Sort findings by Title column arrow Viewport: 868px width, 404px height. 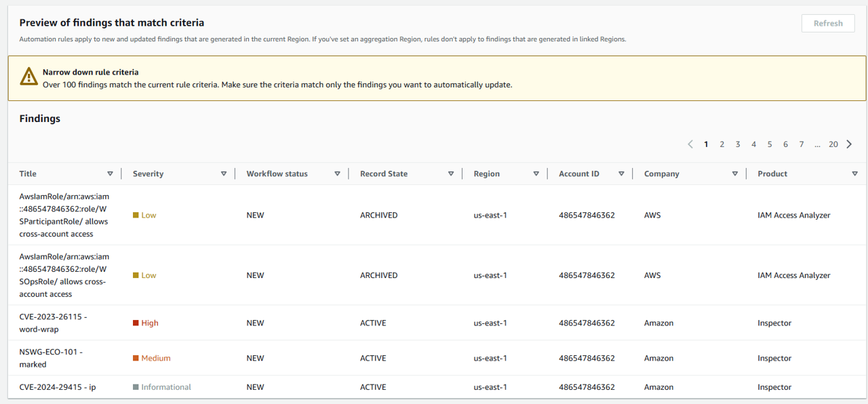point(110,174)
